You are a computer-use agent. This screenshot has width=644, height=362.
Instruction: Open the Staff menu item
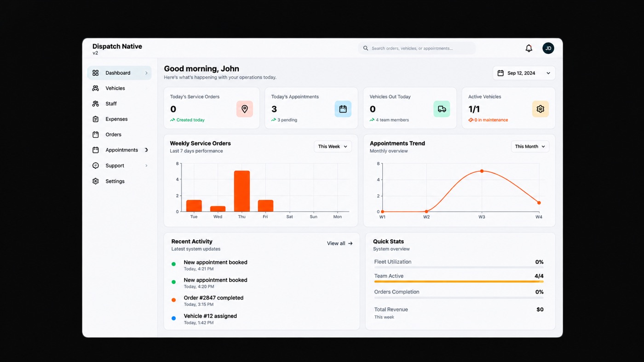[x=119, y=104]
